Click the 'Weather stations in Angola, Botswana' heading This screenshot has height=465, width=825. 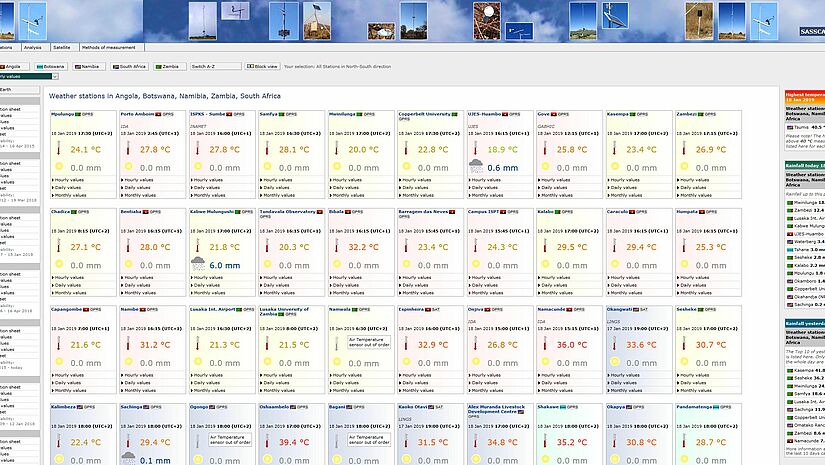[x=165, y=96]
